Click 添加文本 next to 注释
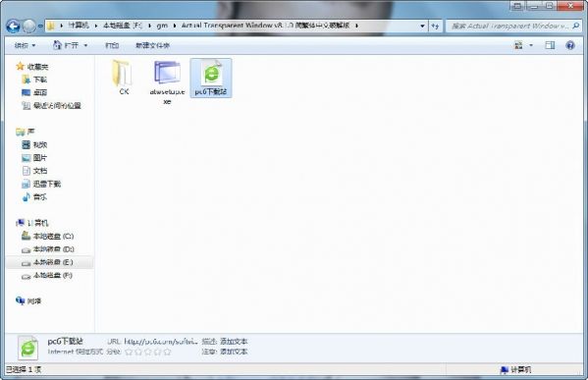The height and width of the screenshot is (380, 588). (234, 352)
